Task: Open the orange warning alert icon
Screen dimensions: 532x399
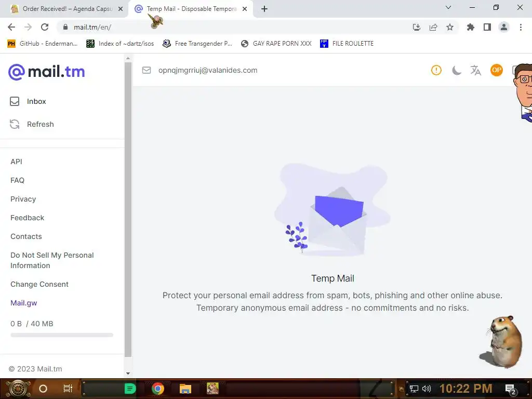Action: (436, 70)
